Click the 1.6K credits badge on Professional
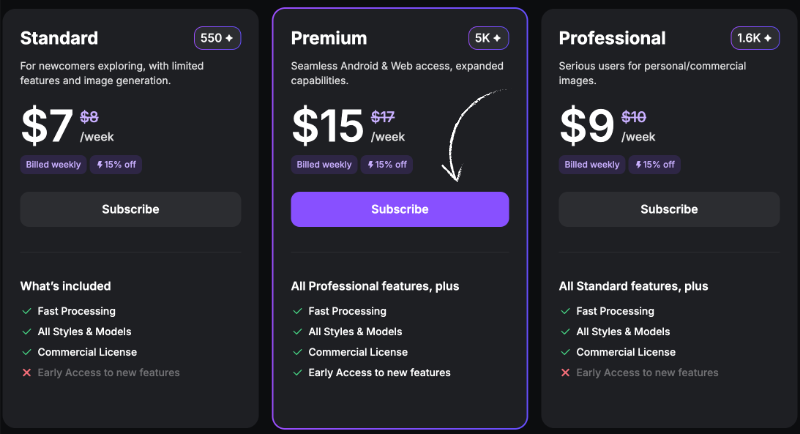The width and height of the screenshot is (800, 434). [x=755, y=38]
